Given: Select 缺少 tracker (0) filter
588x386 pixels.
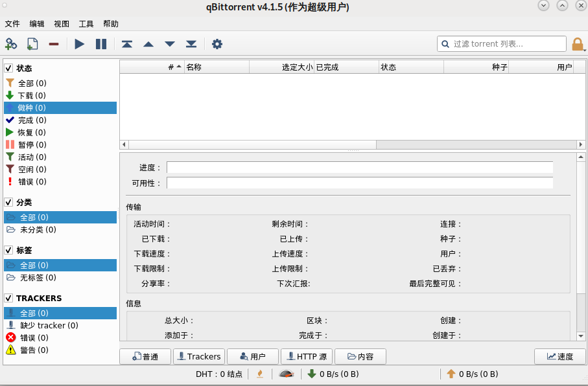Looking at the screenshot, I should (60, 325).
